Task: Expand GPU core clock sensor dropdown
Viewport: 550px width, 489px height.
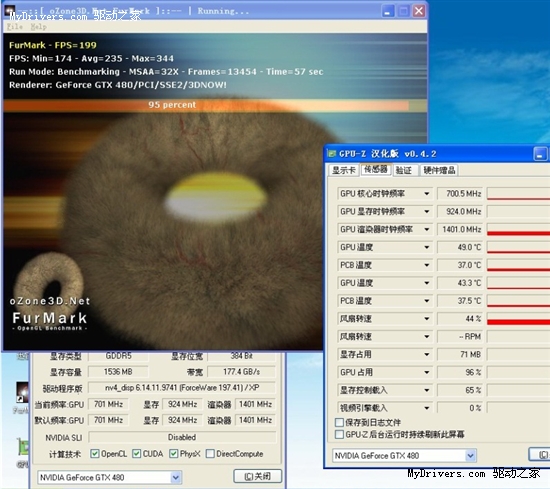Action: coord(427,194)
